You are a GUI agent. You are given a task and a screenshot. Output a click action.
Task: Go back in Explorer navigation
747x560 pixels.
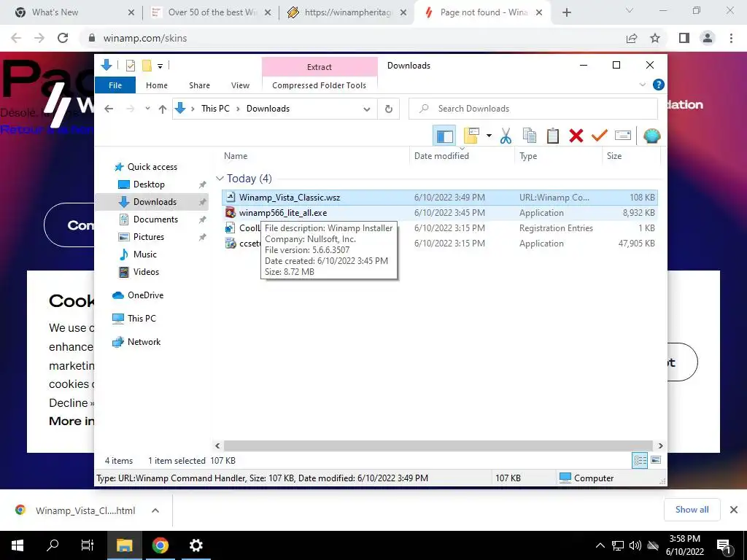coord(109,109)
